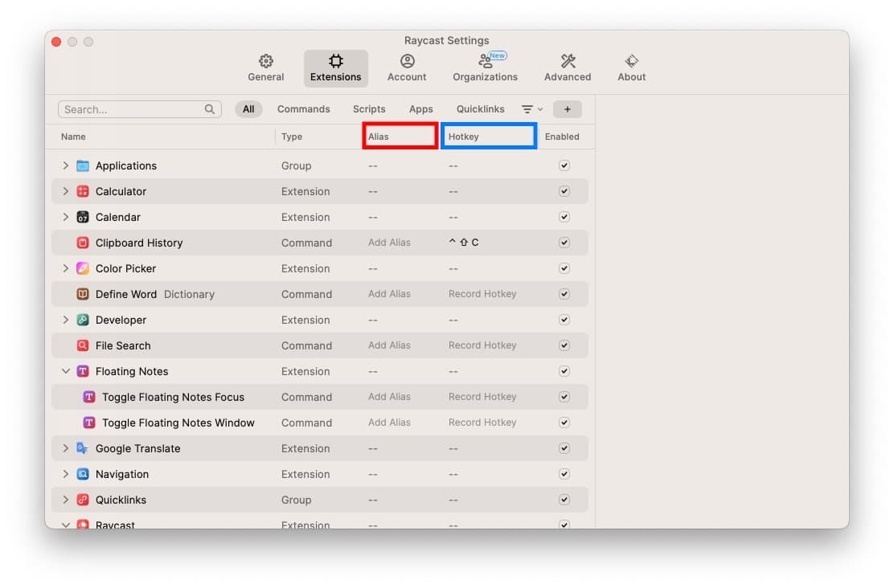
Task: Record hotkey for Toggle Floating Notes Focus
Action: coord(482,397)
